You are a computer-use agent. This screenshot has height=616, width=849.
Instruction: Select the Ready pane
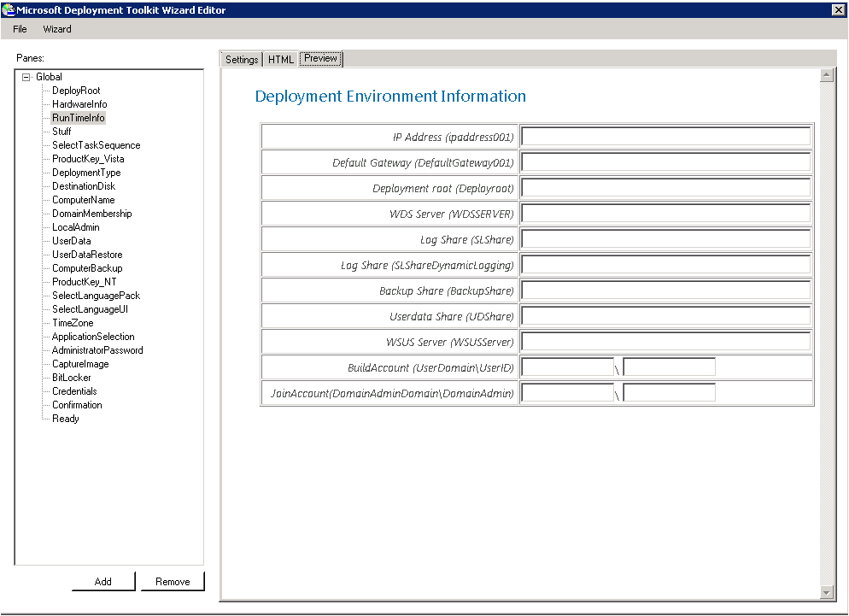[x=65, y=418]
